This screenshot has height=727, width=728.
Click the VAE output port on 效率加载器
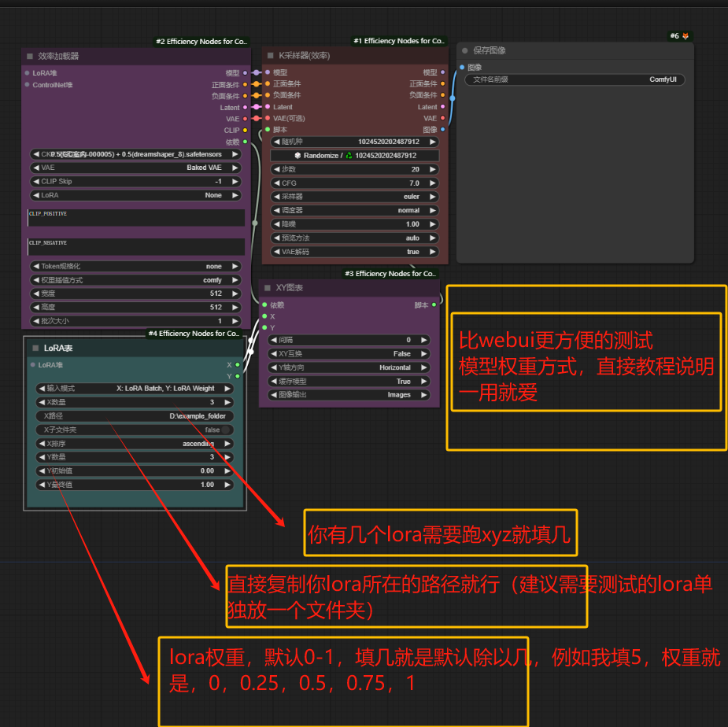[245, 119]
